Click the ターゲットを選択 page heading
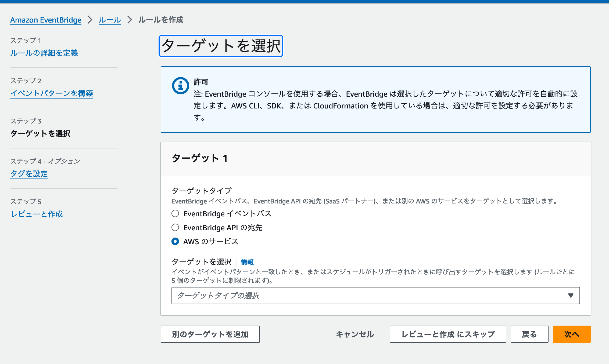This screenshot has height=364, width=609. 221,46
